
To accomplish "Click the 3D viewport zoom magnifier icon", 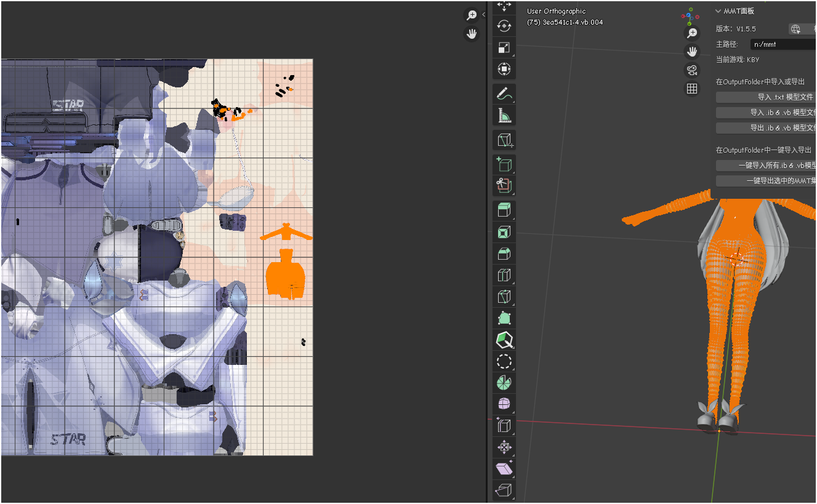I will pos(692,33).
